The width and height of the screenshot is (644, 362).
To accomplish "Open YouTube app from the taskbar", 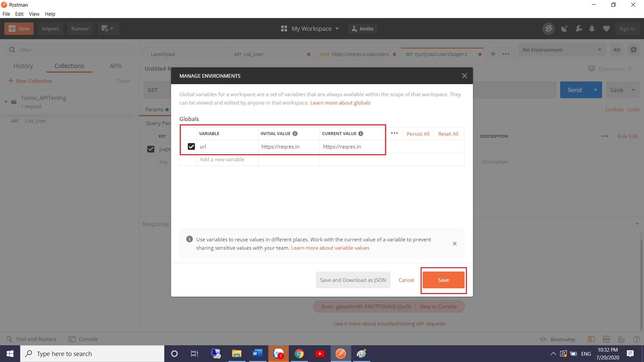I will pyautogui.click(x=320, y=353).
